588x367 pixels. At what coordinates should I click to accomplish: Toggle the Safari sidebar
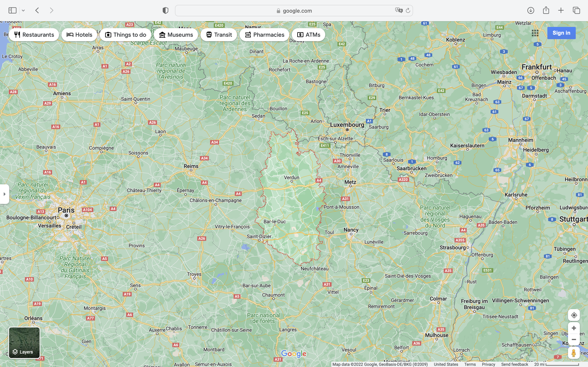tap(12, 10)
